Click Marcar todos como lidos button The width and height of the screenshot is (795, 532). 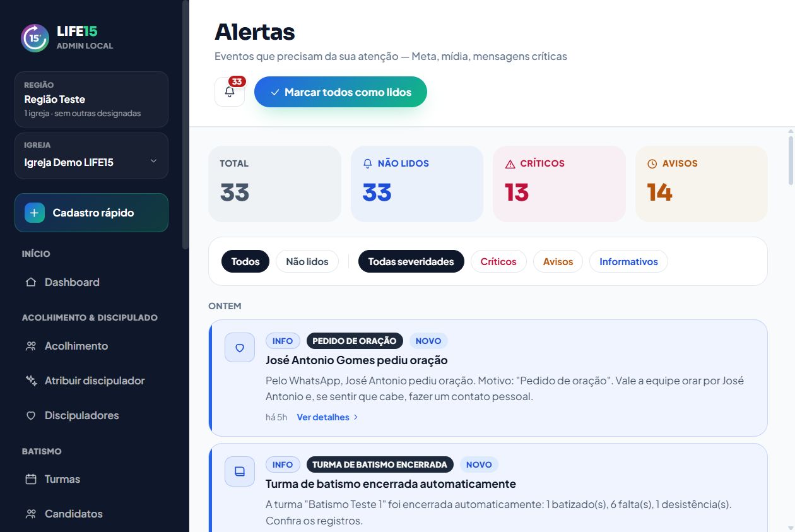[341, 92]
